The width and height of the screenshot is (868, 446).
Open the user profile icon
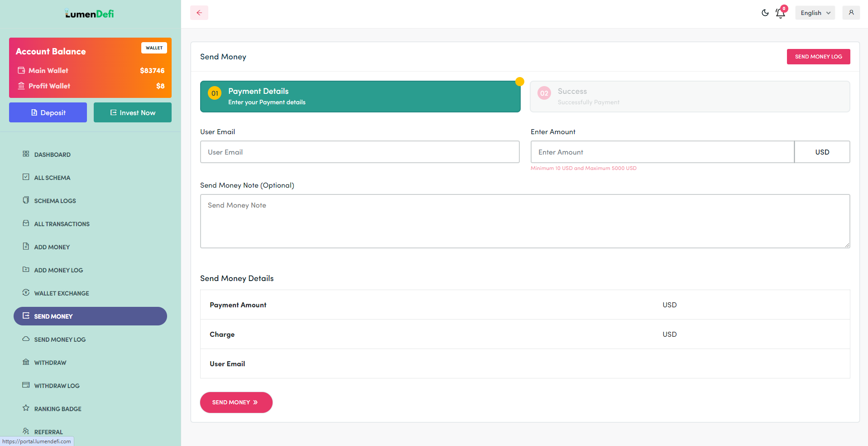point(851,13)
